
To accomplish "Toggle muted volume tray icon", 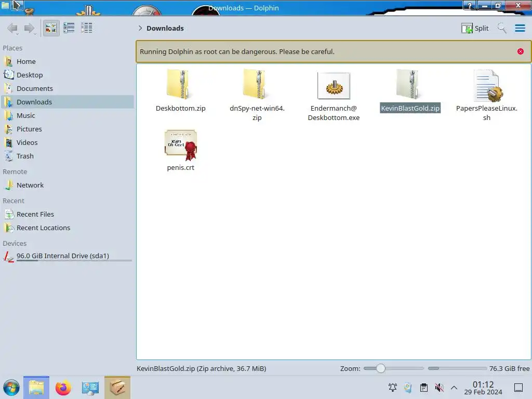I will pos(439,388).
